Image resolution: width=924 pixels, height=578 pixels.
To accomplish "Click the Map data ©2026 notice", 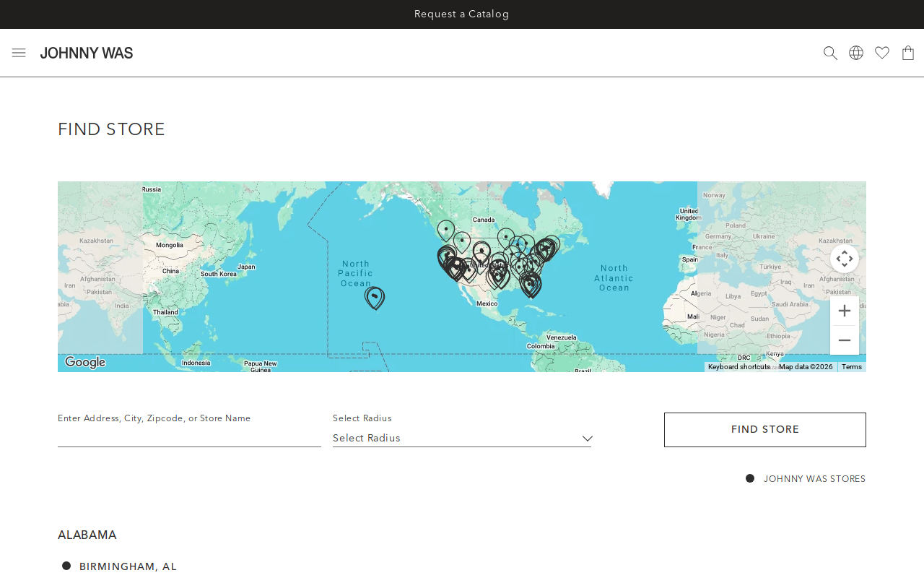I will click(806, 367).
